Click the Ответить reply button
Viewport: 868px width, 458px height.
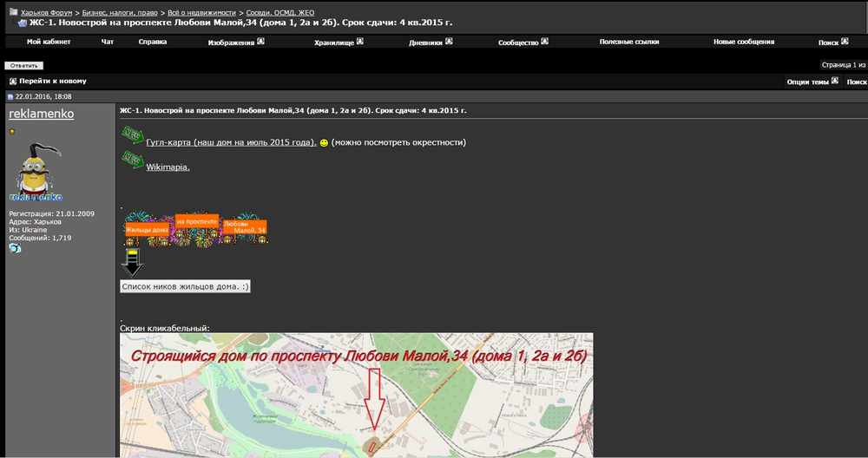click(x=23, y=65)
